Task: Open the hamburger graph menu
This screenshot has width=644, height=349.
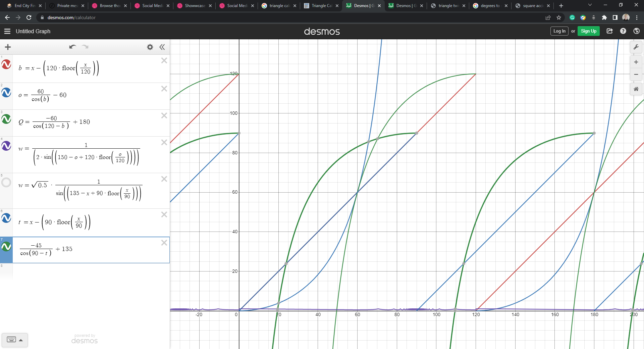Action: point(7,31)
